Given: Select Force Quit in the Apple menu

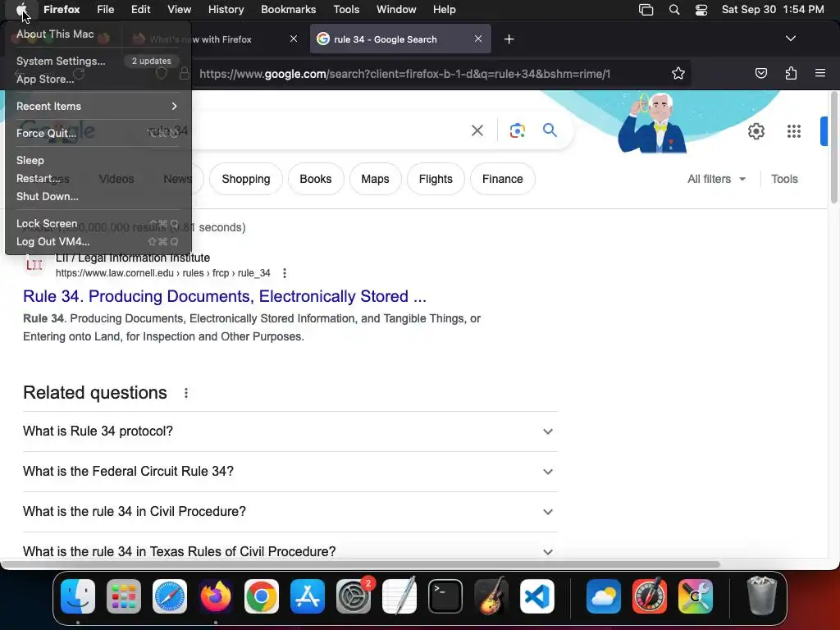Looking at the screenshot, I should click(98, 133).
